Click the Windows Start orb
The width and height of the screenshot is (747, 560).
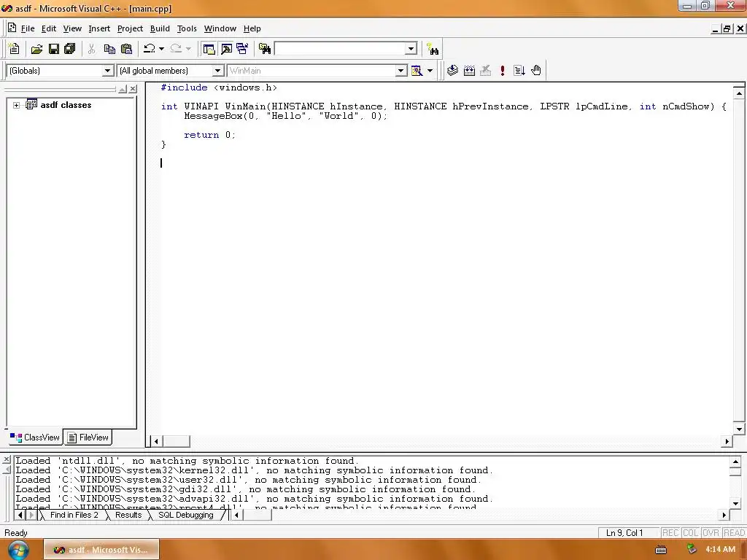click(18, 550)
